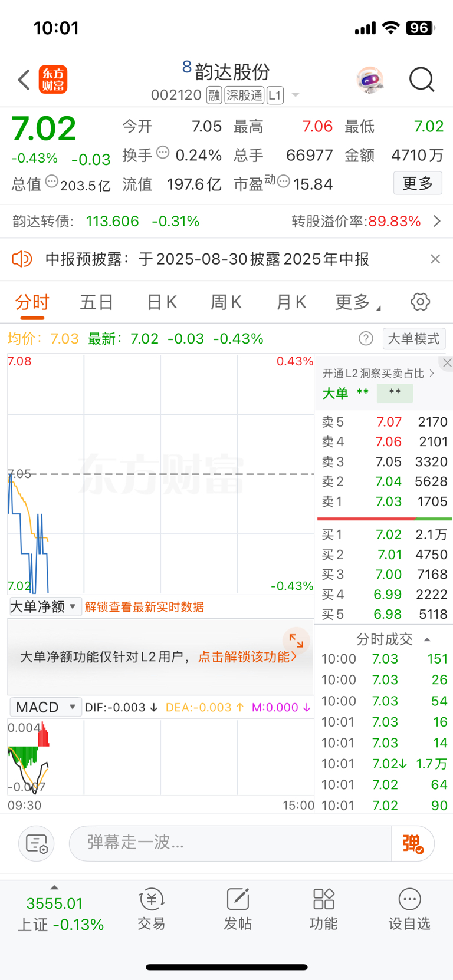
Task: Tap the 融 margin tag
Action: 214,95
